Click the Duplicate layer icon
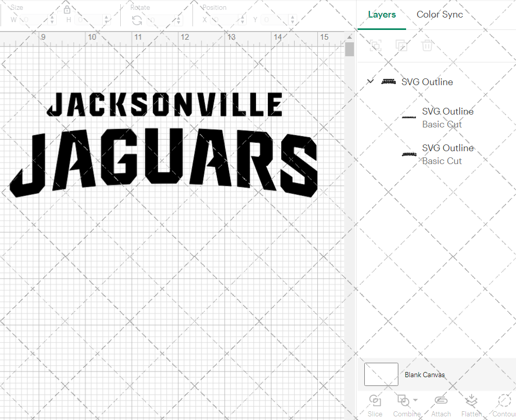This screenshot has height=420, width=516. click(x=401, y=45)
